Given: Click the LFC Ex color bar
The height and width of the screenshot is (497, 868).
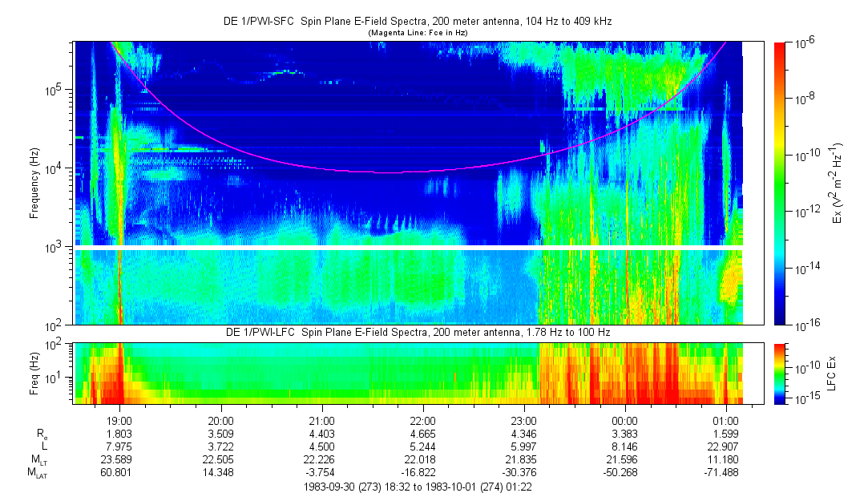Looking at the screenshot, I should coord(779,374).
